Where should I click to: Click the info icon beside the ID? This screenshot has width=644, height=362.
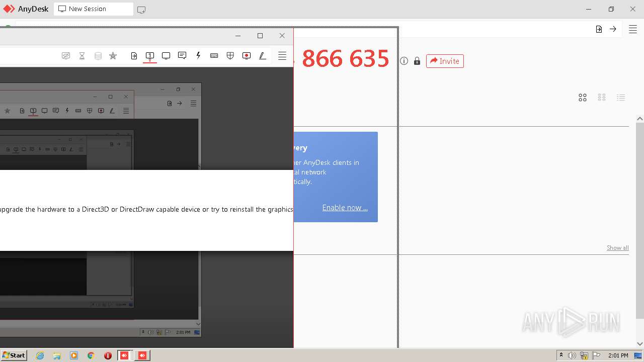[404, 61]
